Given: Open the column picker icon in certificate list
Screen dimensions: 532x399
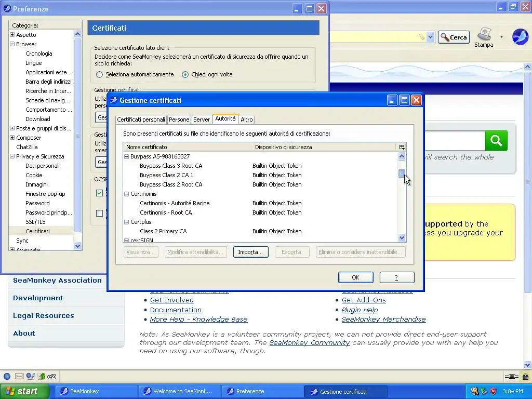Looking at the screenshot, I should click(x=402, y=147).
